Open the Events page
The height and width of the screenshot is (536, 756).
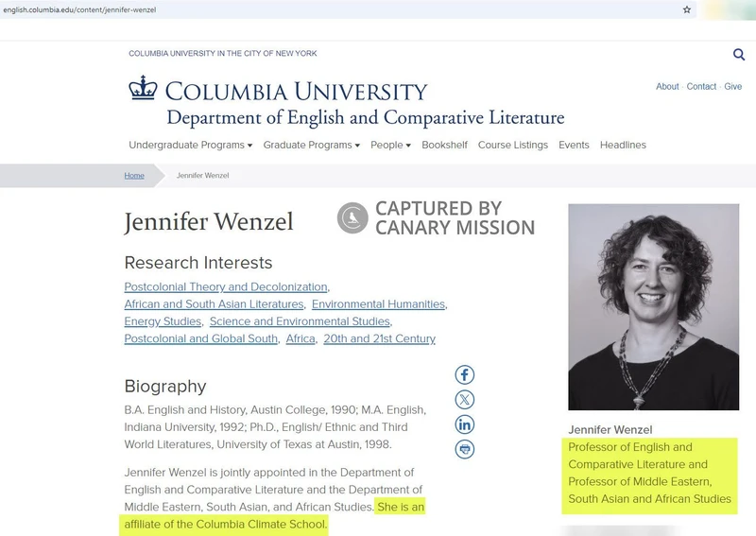tap(574, 145)
